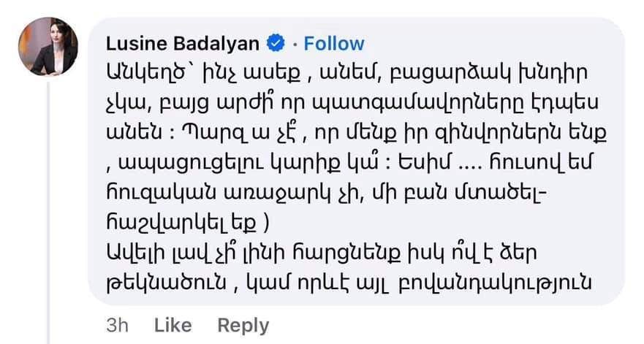Reply to the comment

(243, 325)
